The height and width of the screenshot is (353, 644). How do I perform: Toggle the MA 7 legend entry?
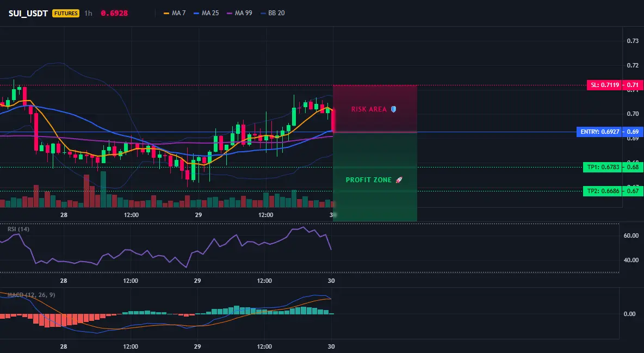[x=175, y=13]
